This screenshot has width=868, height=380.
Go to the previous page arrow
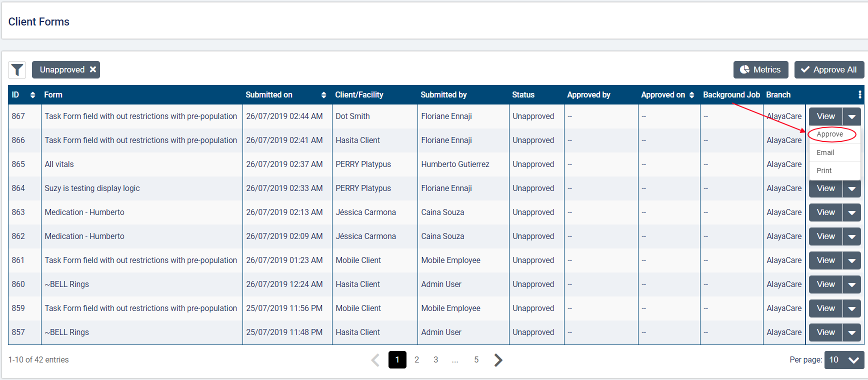coord(375,360)
